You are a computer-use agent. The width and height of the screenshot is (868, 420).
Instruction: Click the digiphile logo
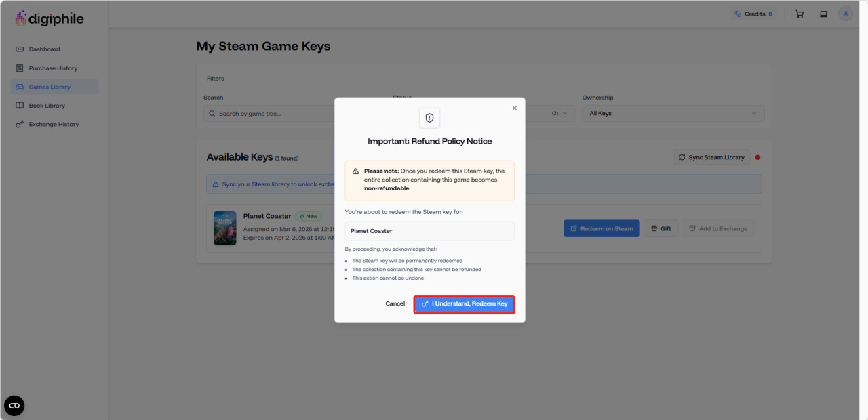pyautogui.click(x=50, y=19)
